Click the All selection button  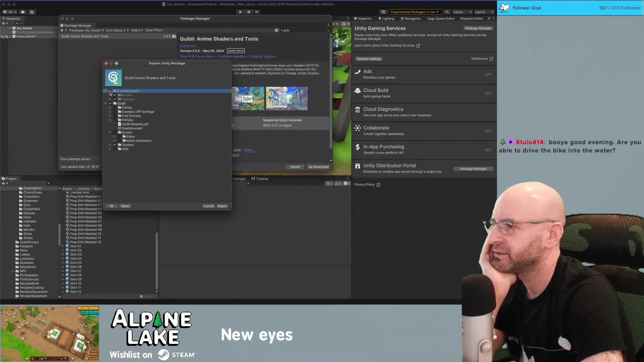(111, 206)
